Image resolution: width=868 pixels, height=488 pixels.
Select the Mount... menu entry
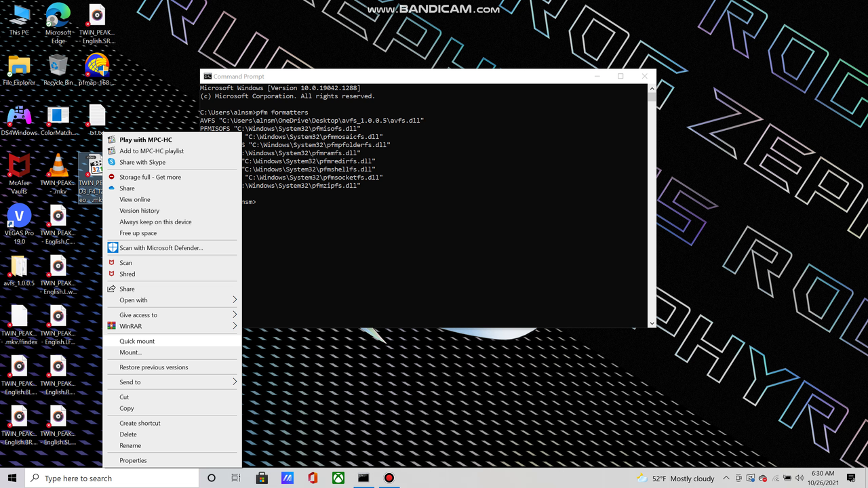[x=172, y=352]
